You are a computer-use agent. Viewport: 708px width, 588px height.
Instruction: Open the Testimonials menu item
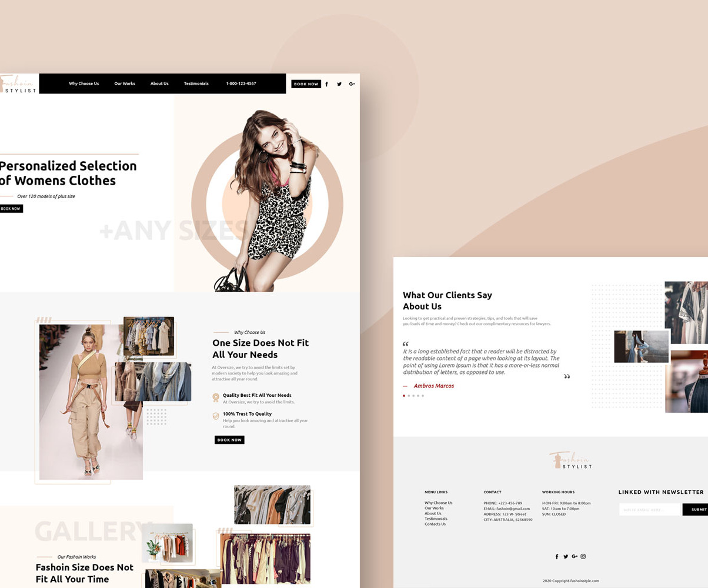196,83
